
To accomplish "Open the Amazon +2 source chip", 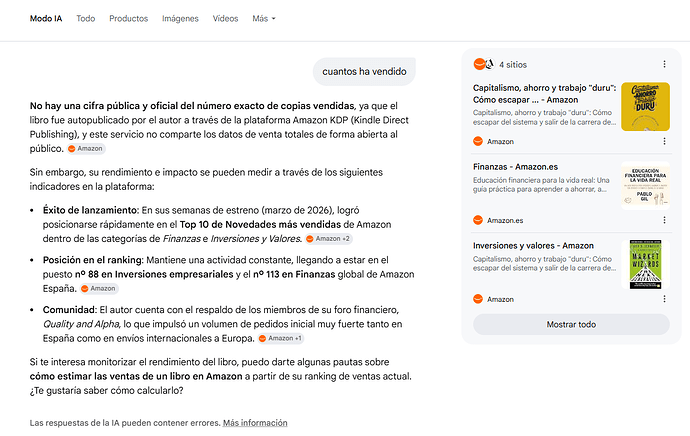I will [329, 238].
